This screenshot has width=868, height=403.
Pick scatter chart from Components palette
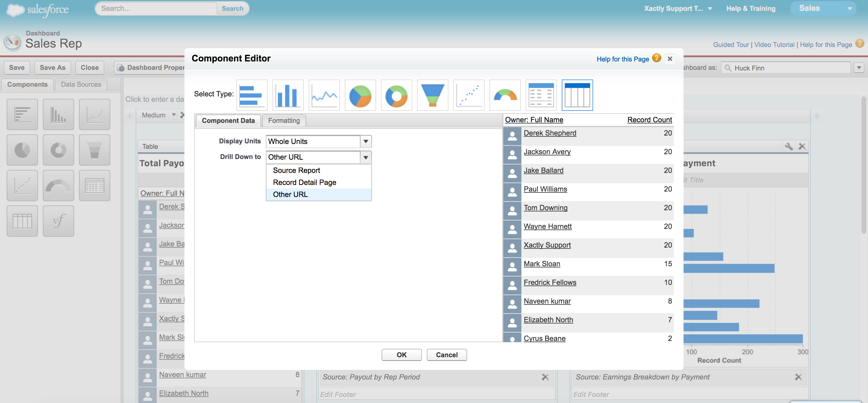tap(22, 186)
